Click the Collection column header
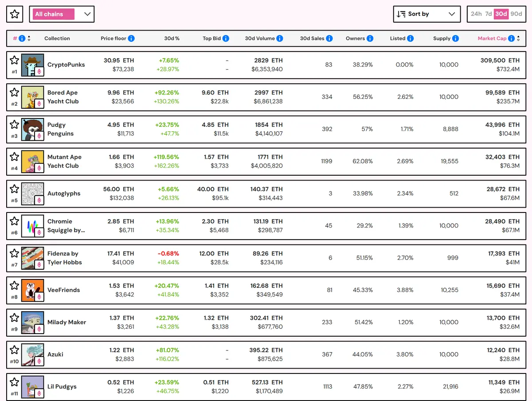532x401 pixels. pyautogui.click(x=57, y=39)
